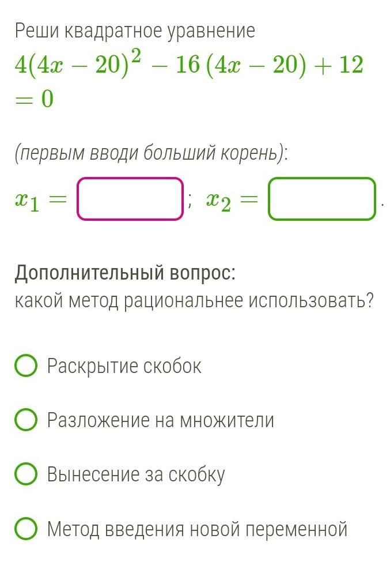Image resolution: width=390 pixels, height=588 pixels.
Task: Click the 'Метод введения новой переменной' label text
Action: coord(197,529)
